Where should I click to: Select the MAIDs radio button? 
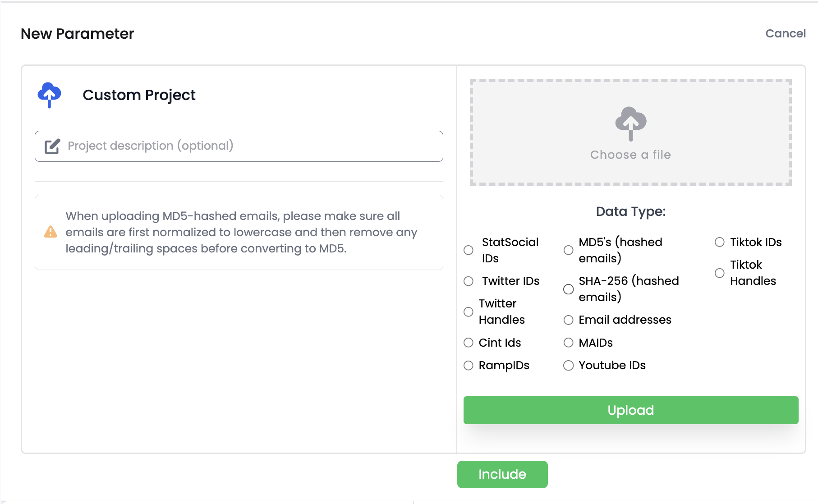coord(569,343)
